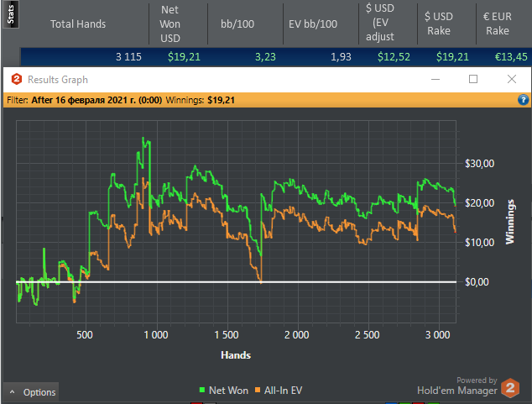Select the 3,23 bb/100 value
The height and width of the screenshot is (404, 532).
pyautogui.click(x=265, y=57)
